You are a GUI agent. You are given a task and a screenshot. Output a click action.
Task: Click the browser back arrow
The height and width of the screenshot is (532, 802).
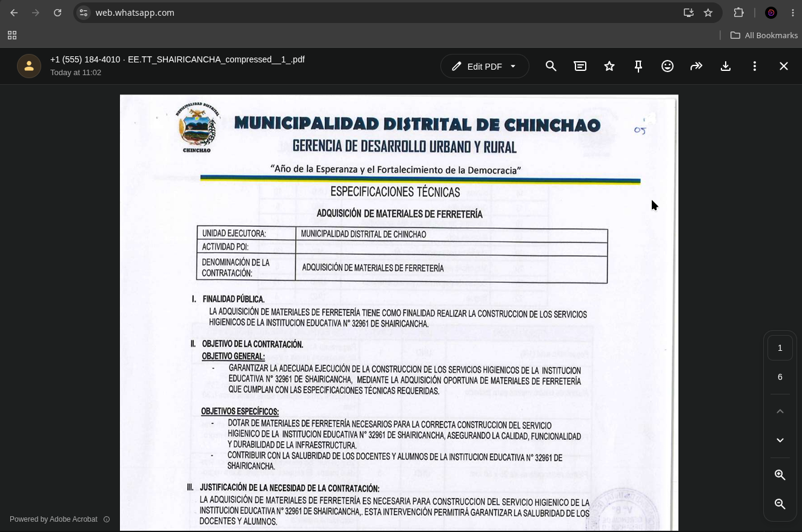click(x=14, y=12)
